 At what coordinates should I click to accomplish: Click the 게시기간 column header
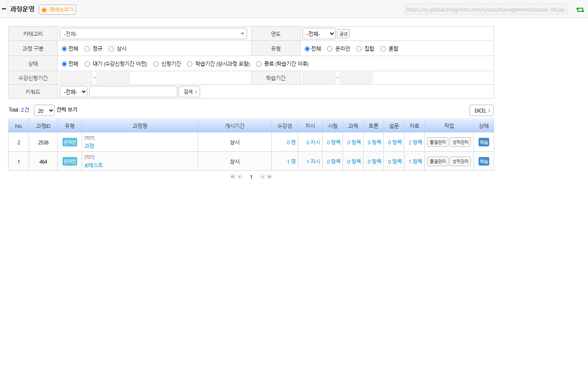click(x=234, y=126)
